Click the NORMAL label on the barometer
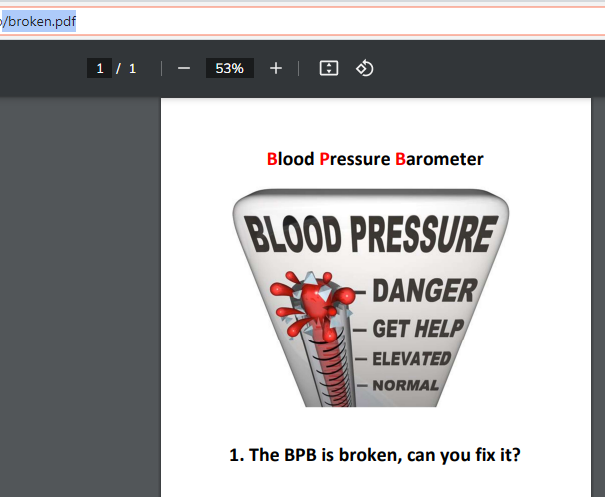 [405, 385]
